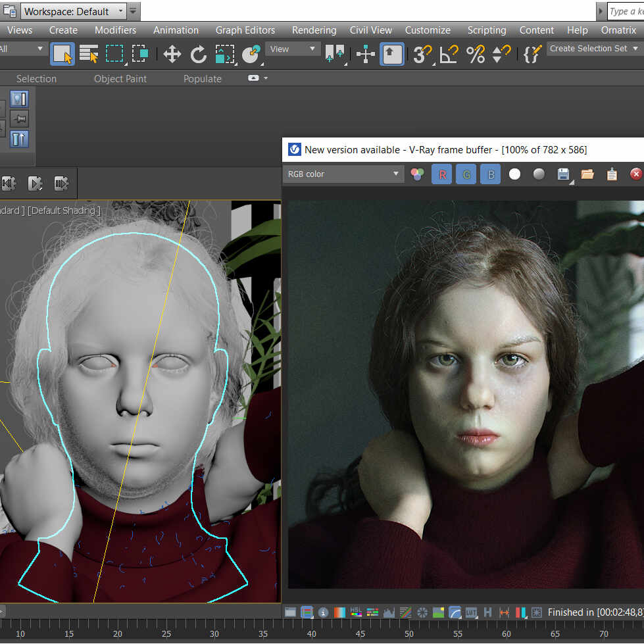Click the search keyword input field
This screenshot has width=644, height=644.
tap(626, 11)
